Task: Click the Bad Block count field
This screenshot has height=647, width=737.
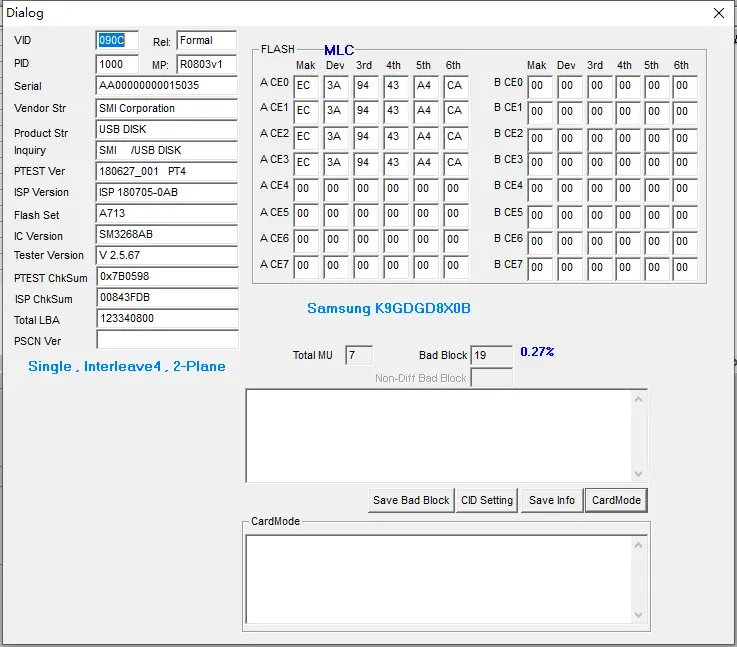Action: tap(491, 355)
